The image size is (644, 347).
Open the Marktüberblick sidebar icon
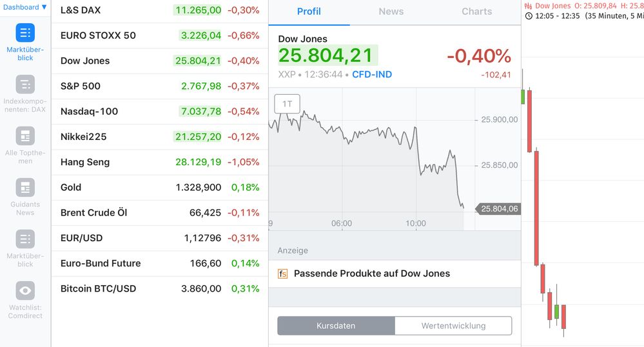pos(25,33)
